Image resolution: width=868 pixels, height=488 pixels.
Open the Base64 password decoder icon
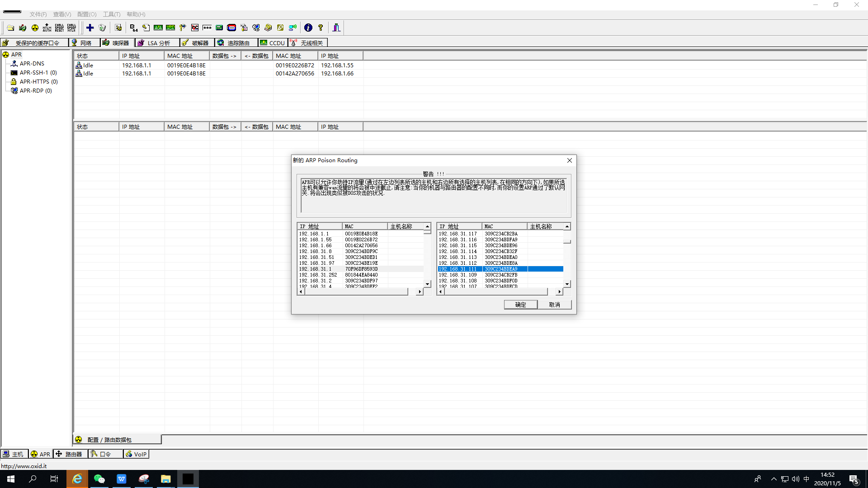click(133, 28)
